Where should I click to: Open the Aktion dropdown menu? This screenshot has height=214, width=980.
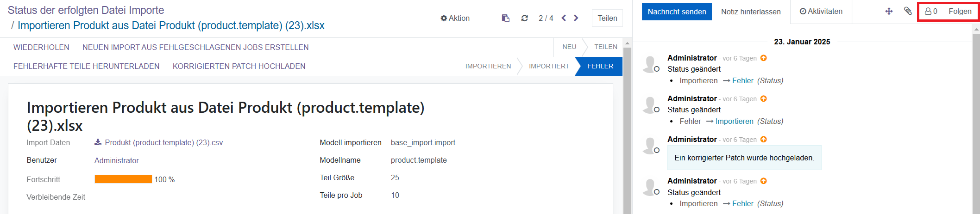click(x=455, y=18)
